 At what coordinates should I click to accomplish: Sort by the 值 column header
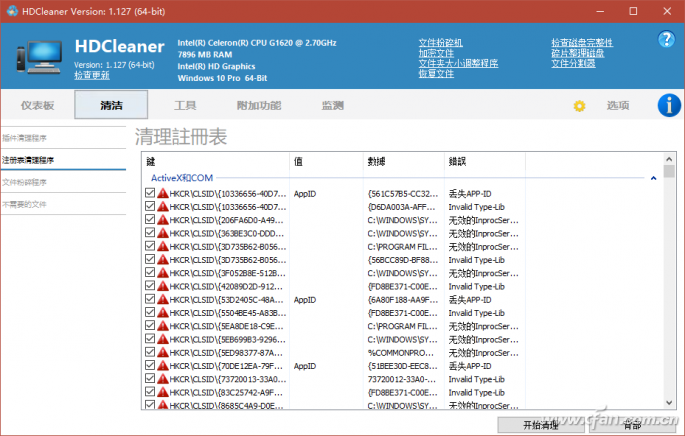click(326, 161)
